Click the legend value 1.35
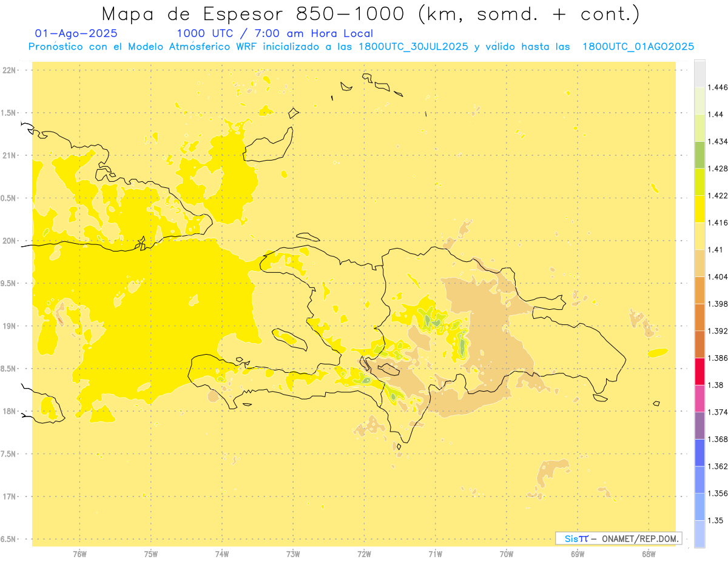Image resolution: width=728 pixels, height=562 pixels. pos(715,521)
